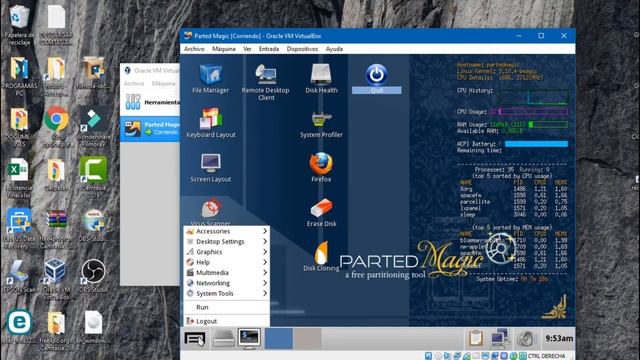Open clipboard manager tray icon

476,338
